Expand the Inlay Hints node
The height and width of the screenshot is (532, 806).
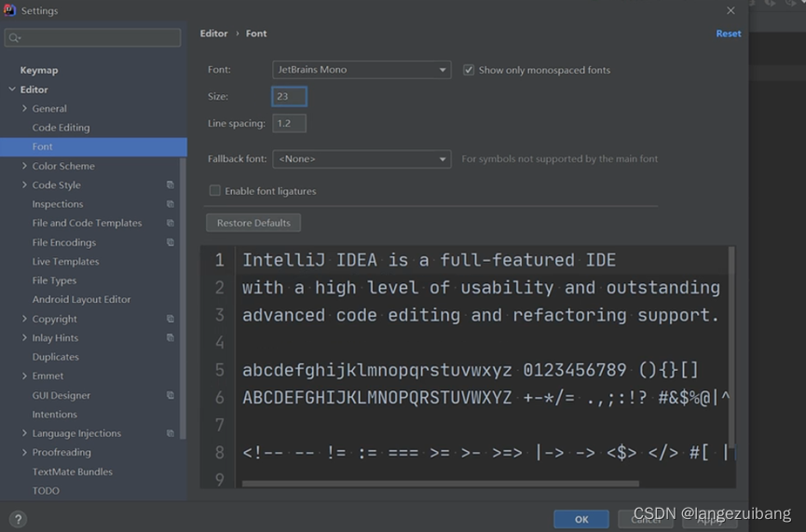[24, 337]
